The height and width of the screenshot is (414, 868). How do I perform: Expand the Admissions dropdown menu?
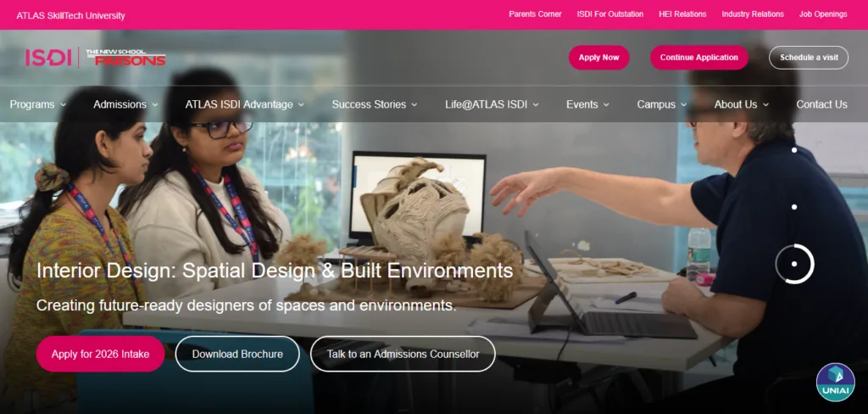[125, 104]
